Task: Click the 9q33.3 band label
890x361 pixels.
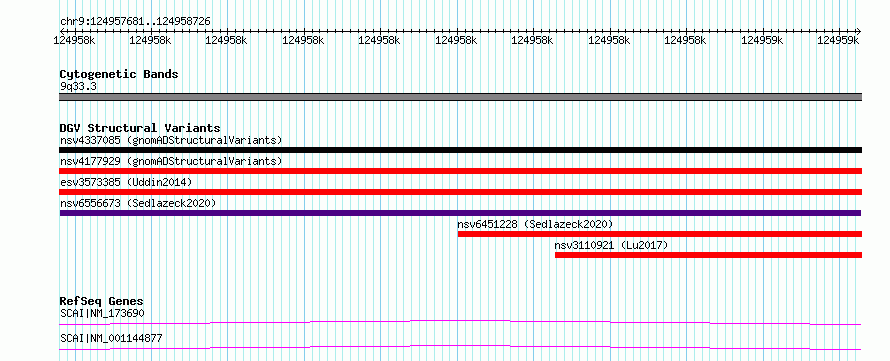Action: point(77,86)
